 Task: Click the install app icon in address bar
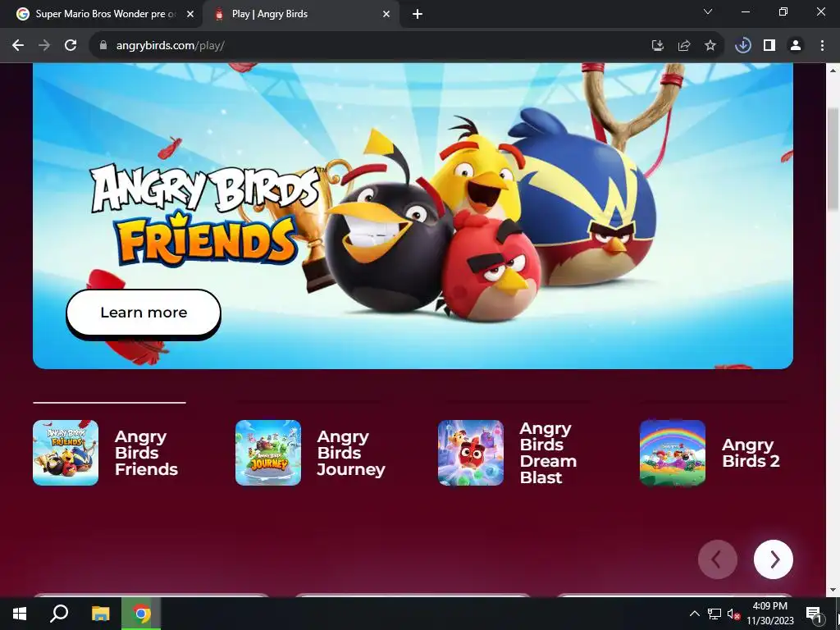tap(657, 46)
